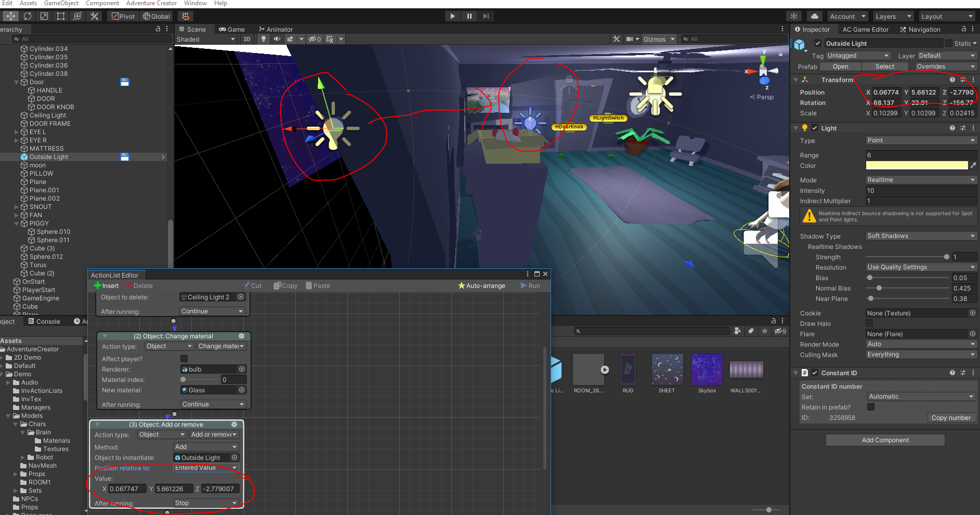Start Play mode with the Play button
This screenshot has width=980, height=515.
click(x=453, y=16)
